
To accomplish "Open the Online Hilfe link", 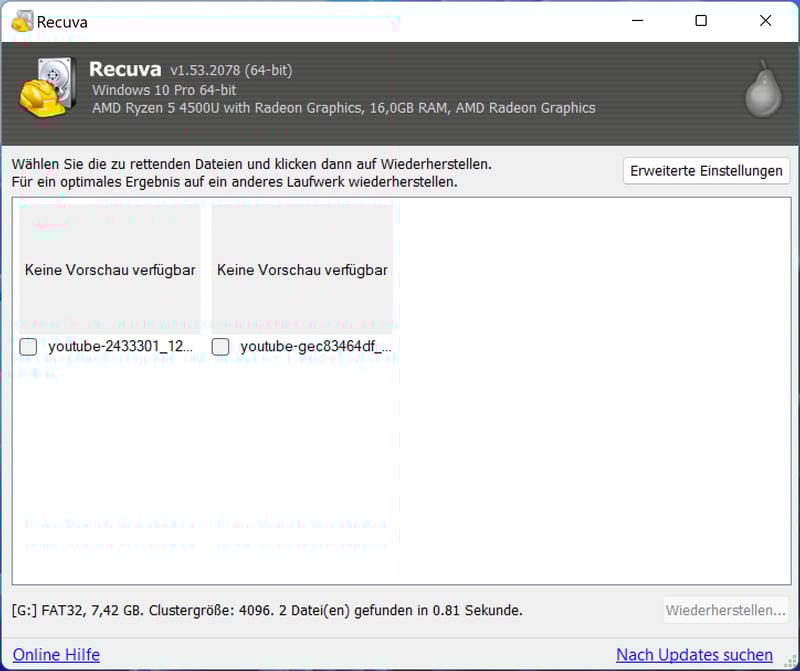I will pyautogui.click(x=56, y=655).
